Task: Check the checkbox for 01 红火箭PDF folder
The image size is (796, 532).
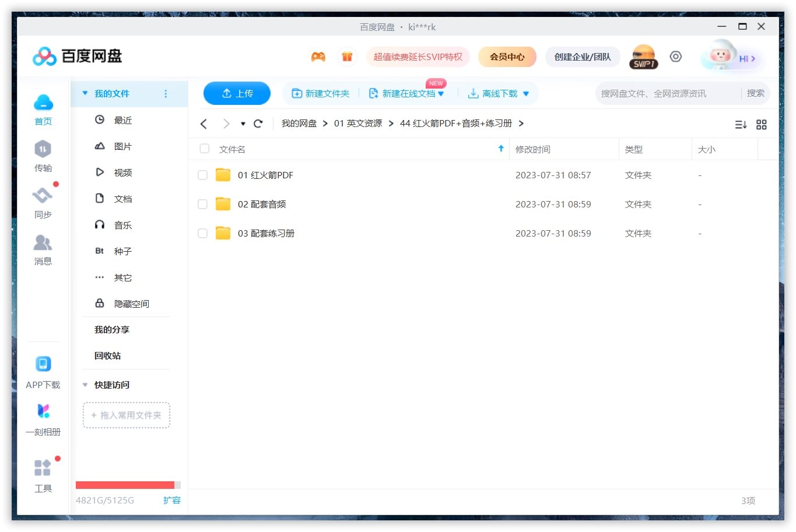Action: pyautogui.click(x=202, y=175)
